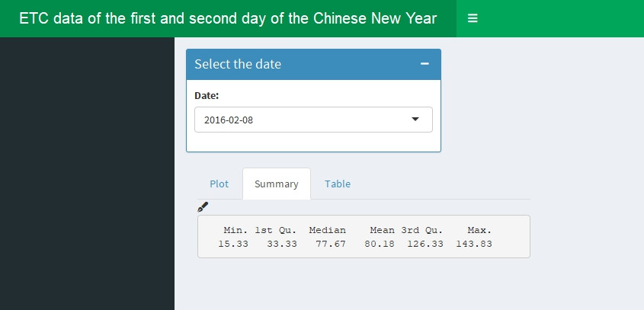Switch to the Plot tab
Viewport: 644px width, 310px height.
point(219,184)
